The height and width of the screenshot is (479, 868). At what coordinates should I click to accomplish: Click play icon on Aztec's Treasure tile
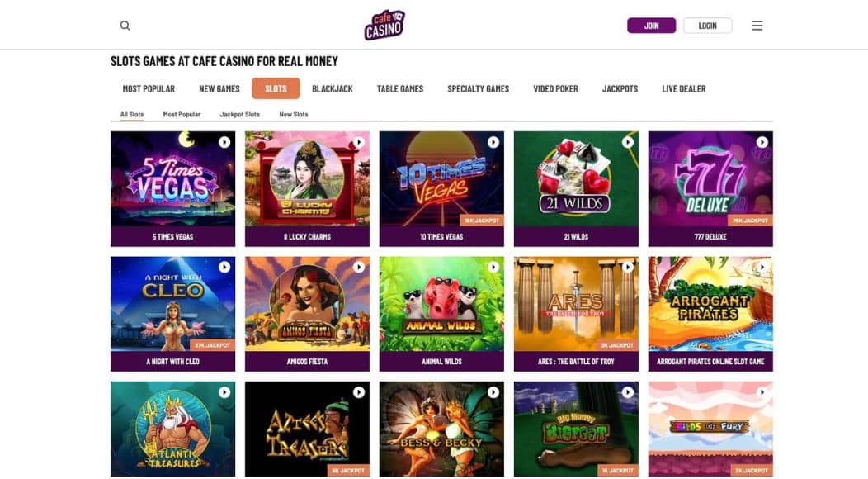(x=359, y=392)
